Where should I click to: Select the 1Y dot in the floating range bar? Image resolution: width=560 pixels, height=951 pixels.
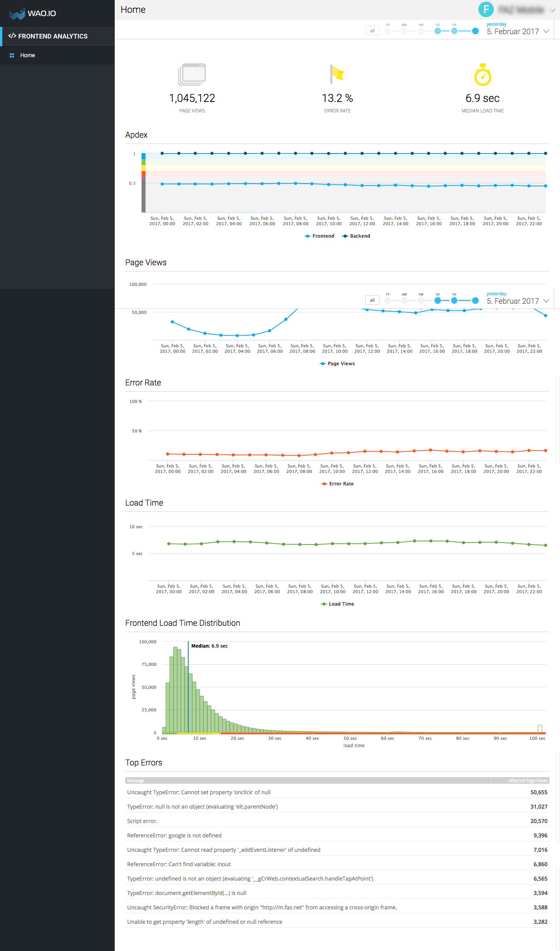(388, 301)
